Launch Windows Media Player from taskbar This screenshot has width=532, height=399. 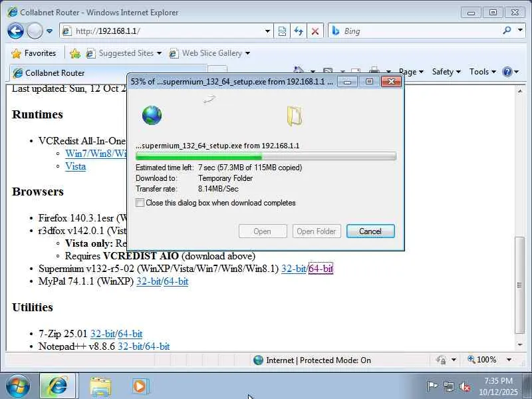coord(140,386)
